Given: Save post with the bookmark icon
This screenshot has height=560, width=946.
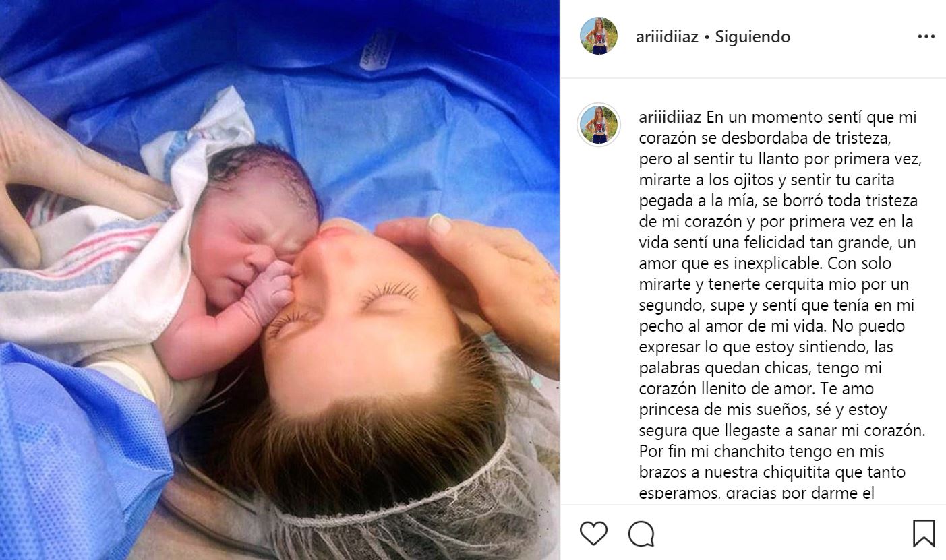Looking at the screenshot, I should (924, 533).
